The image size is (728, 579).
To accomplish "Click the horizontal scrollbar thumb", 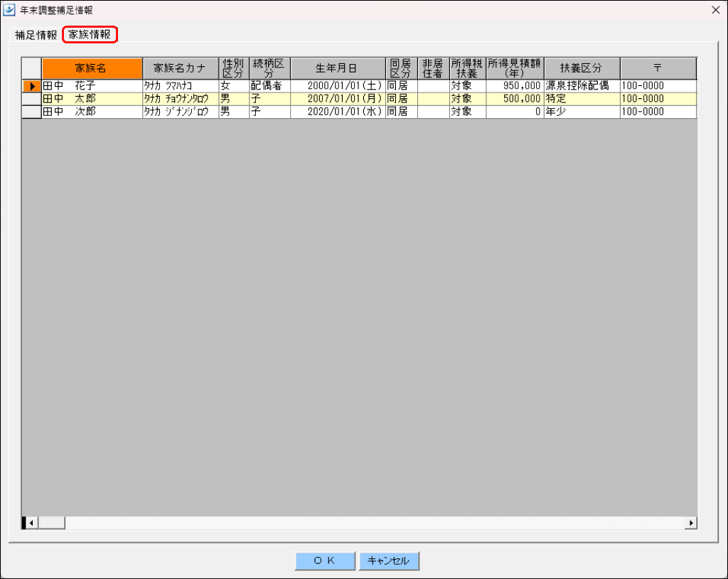I will [51, 523].
